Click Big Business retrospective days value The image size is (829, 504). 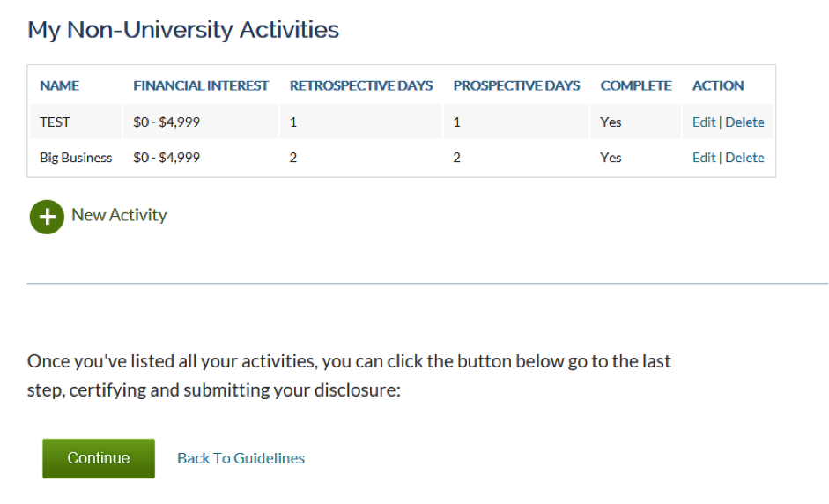point(293,158)
